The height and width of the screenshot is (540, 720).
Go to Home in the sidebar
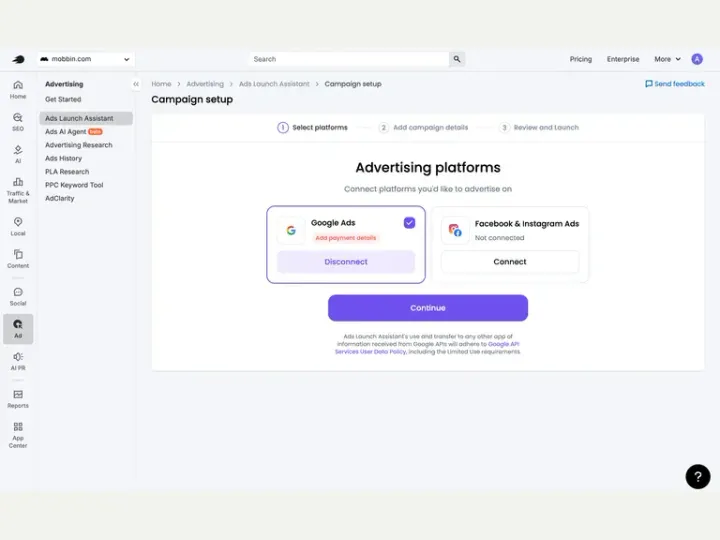click(x=18, y=90)
